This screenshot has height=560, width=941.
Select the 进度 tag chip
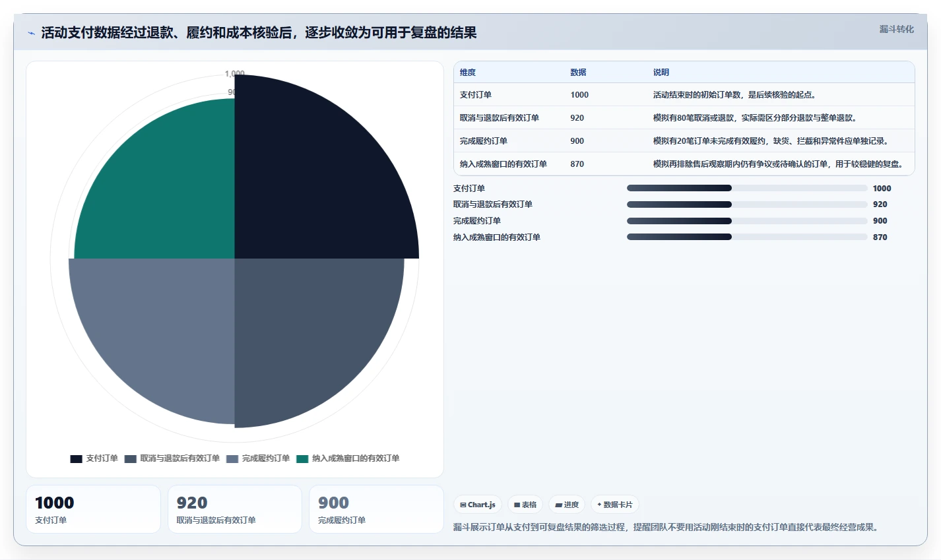(x=567, y=505)
